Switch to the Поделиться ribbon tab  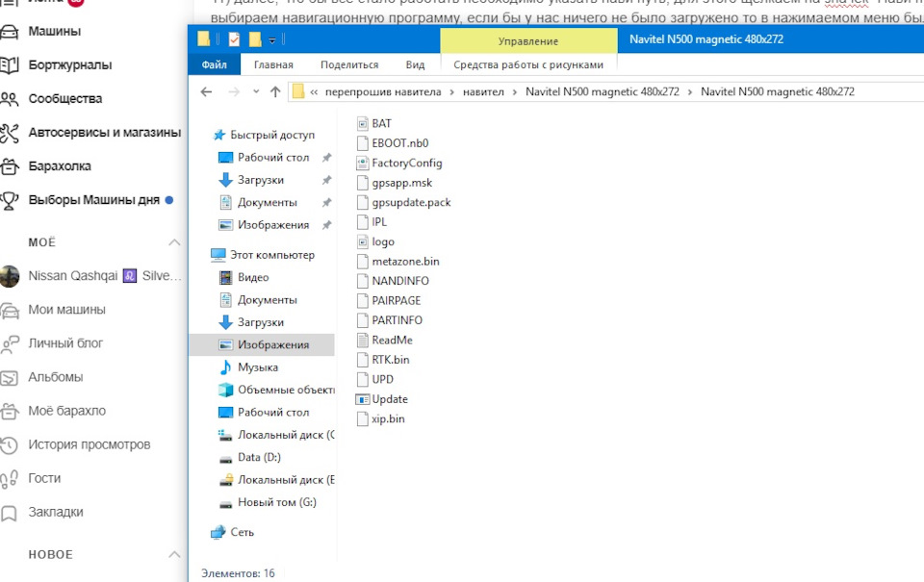click(349, 64)
